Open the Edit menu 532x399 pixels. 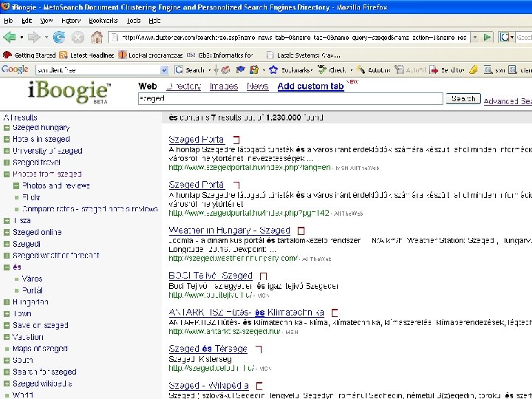point(27,21)
